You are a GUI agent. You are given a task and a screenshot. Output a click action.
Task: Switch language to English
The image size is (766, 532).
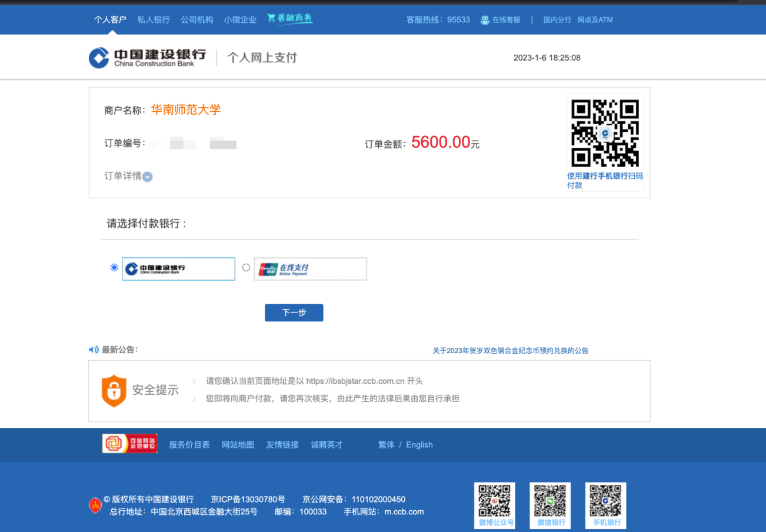tap(419, 445)
